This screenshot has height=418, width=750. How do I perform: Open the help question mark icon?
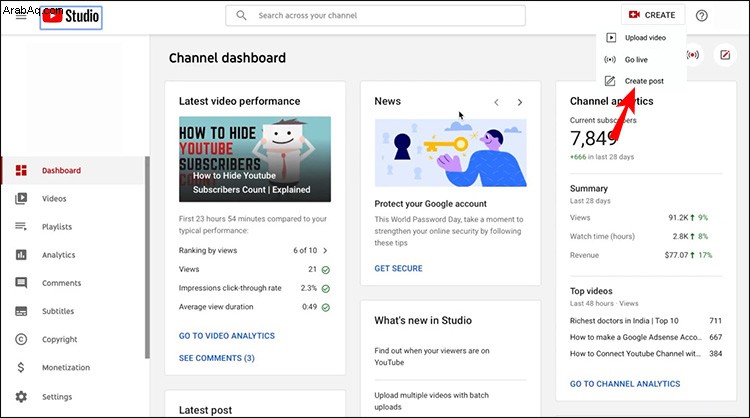tap(701, 16)
